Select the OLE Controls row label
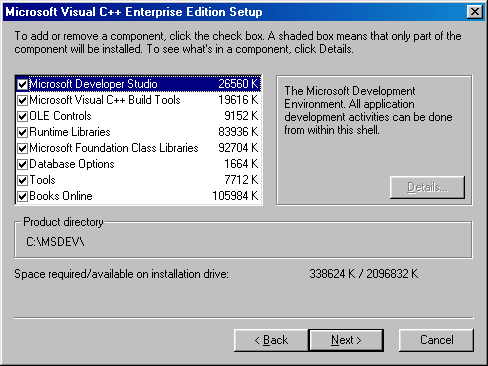This screenshot has width=488, height=366. 60,116
